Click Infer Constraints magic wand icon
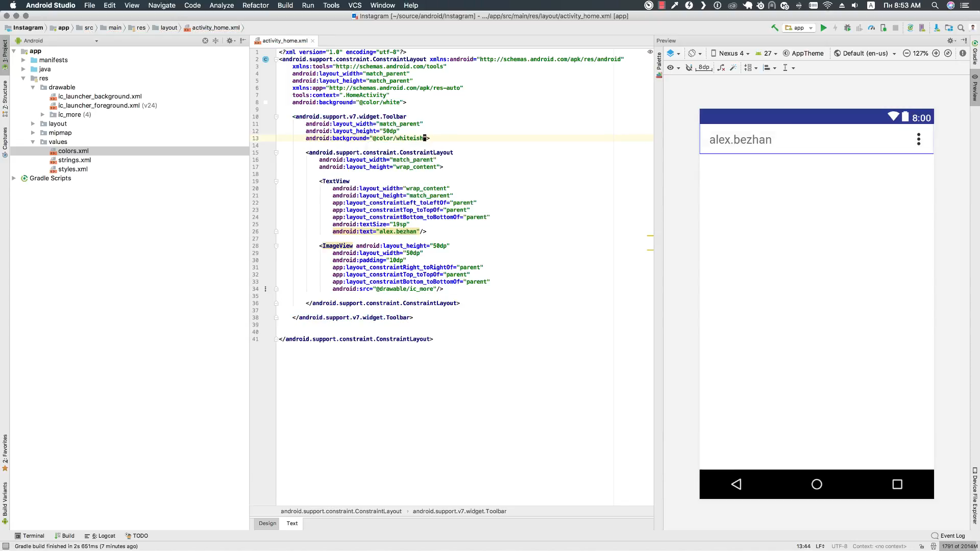The image size is (980, 551). [x=733, y=68]
